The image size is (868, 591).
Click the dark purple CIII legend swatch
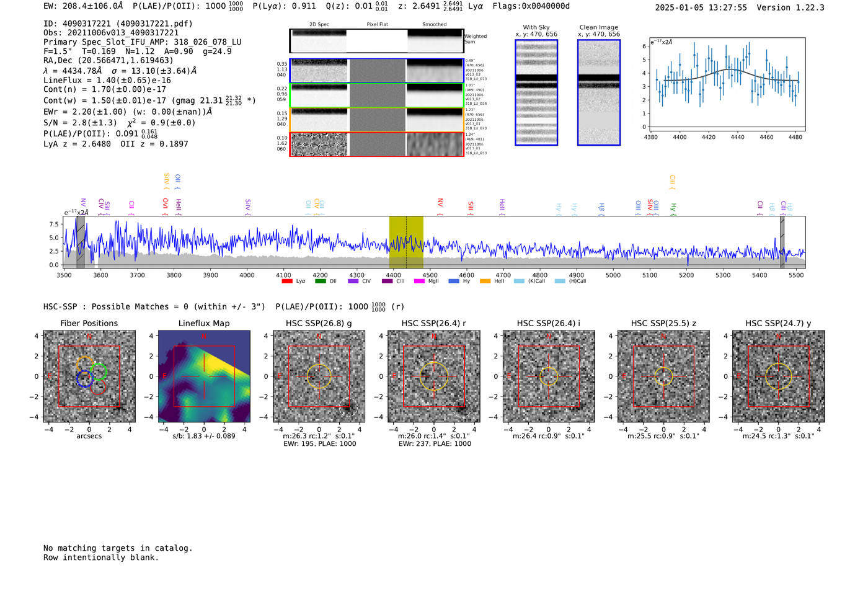click(387, 281)
